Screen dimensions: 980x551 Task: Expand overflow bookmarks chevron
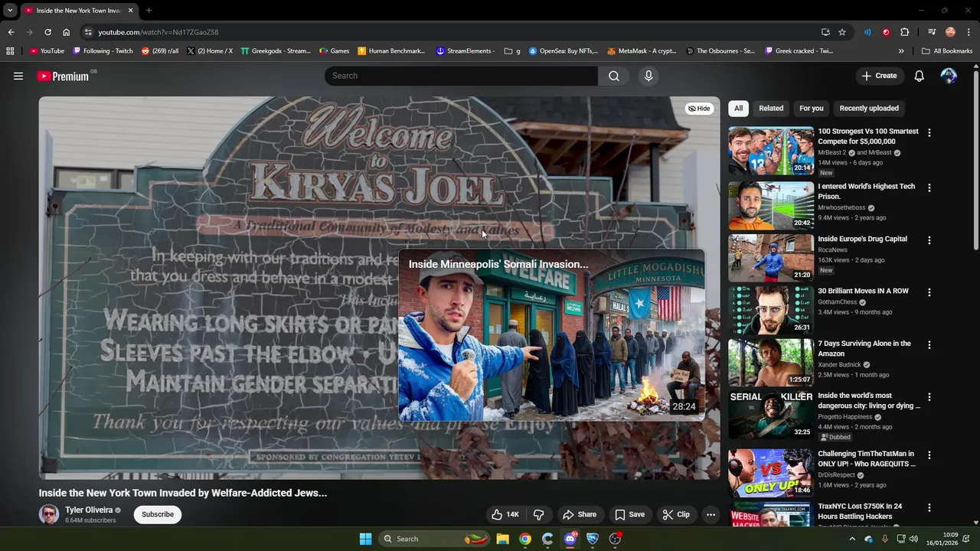coord(901,51)
